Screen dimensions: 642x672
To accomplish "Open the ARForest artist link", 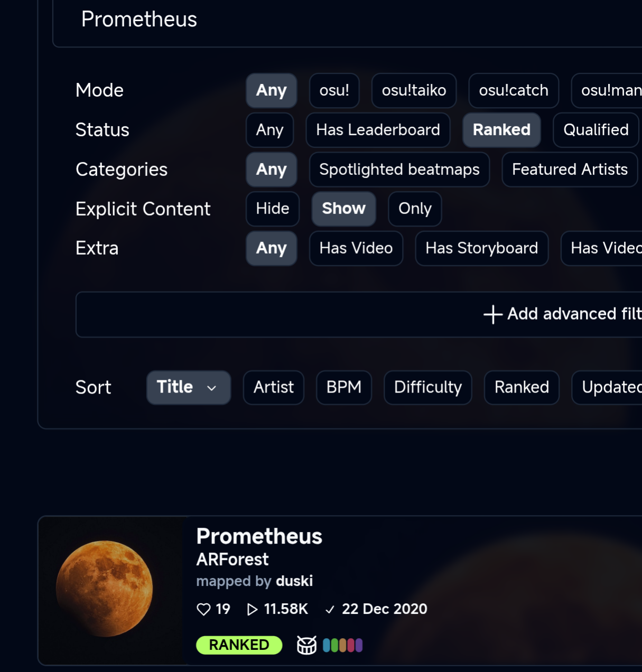I will (x=232, y=559).
